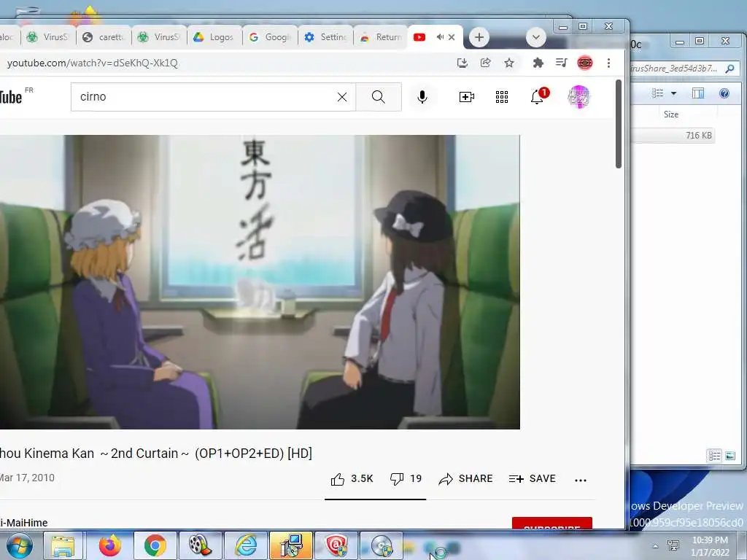Open the Chrome three-dot menu

point(608,63)
